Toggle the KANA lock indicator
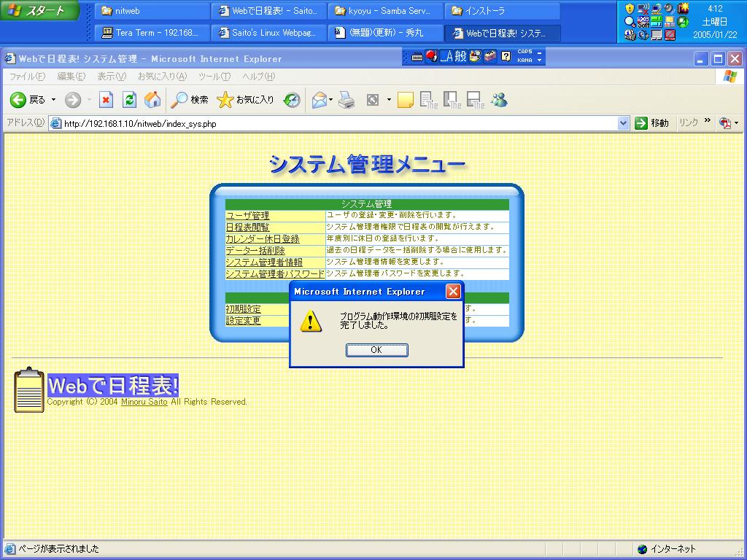The image size is (747, 560). 525,61
